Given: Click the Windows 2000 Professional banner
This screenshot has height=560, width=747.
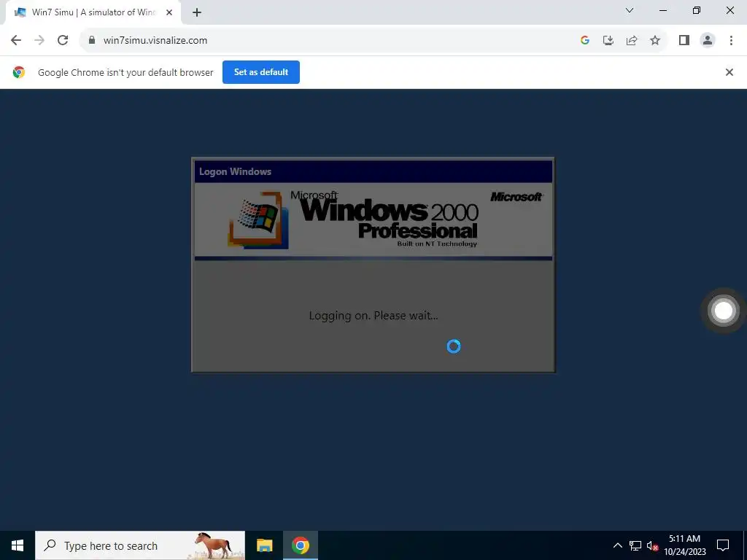Looking at the screenshot, I should (373, 221).
